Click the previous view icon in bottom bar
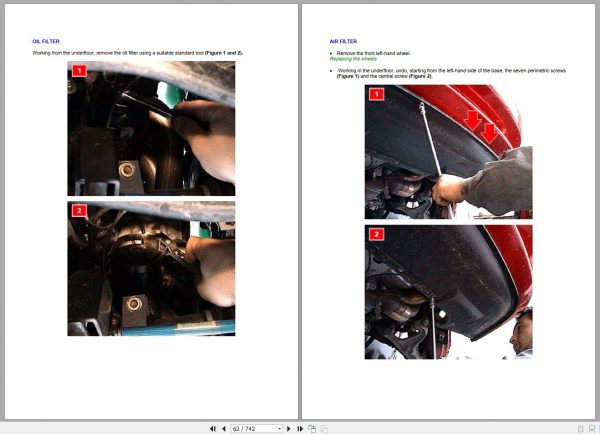 click(312, 429)
